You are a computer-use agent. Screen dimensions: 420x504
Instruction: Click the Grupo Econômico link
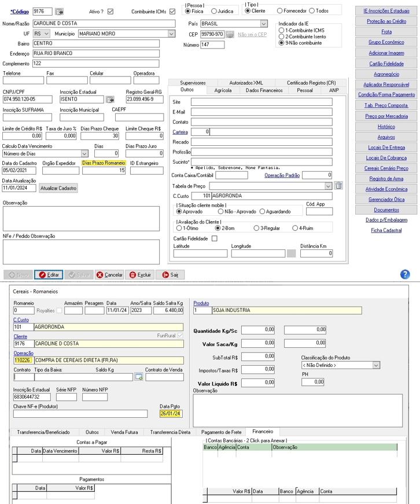(386, 42)
